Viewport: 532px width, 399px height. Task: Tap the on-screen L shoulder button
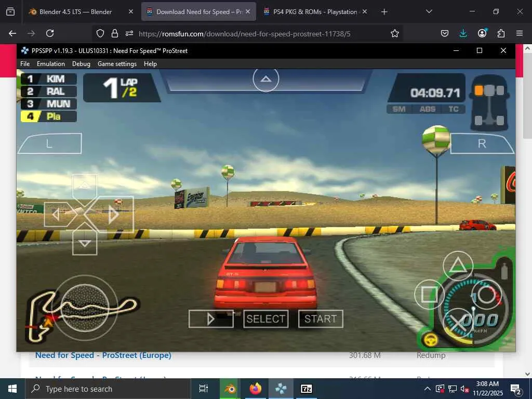click(x=49, y=143)
